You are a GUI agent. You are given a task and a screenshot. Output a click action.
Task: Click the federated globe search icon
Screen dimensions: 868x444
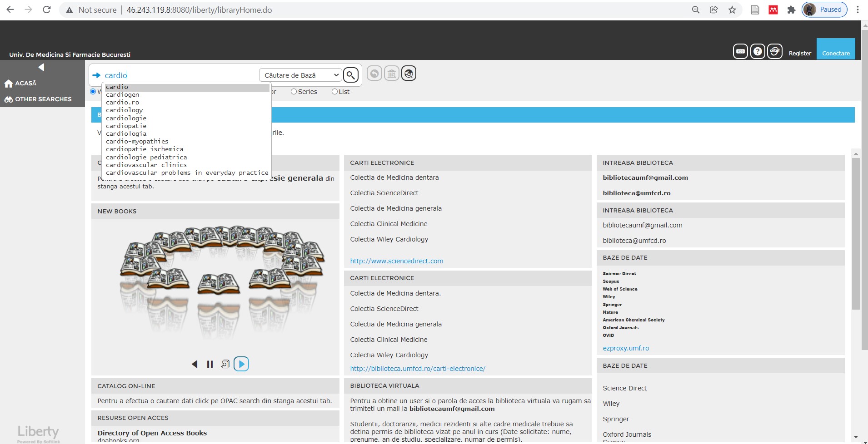[409, 74]
